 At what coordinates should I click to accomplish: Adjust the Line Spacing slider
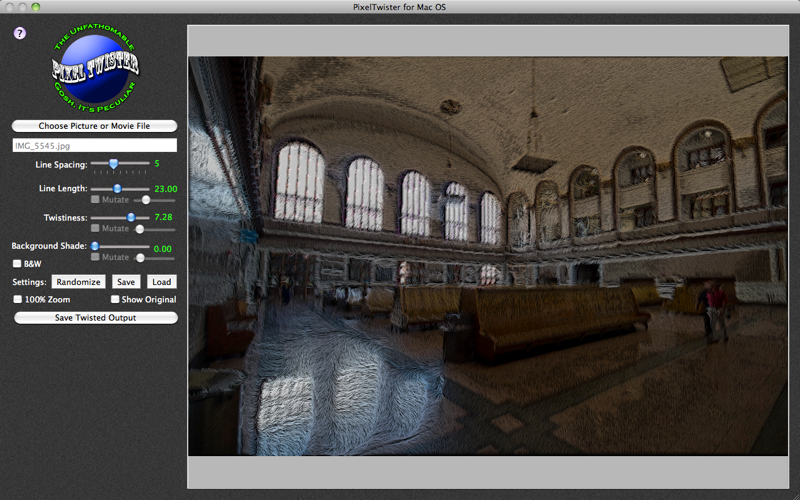click(x=113, y=163)
